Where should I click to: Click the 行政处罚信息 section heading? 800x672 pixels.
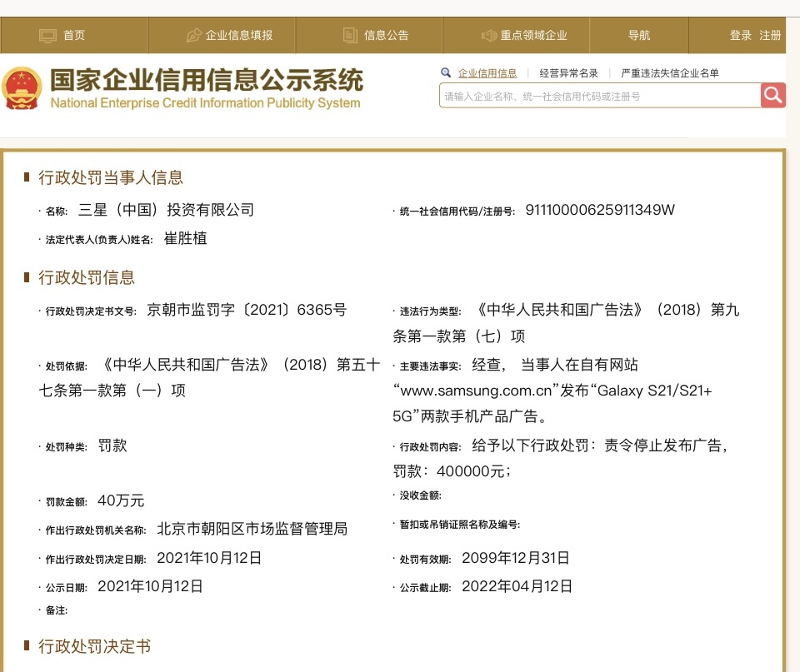pos(87,277)
